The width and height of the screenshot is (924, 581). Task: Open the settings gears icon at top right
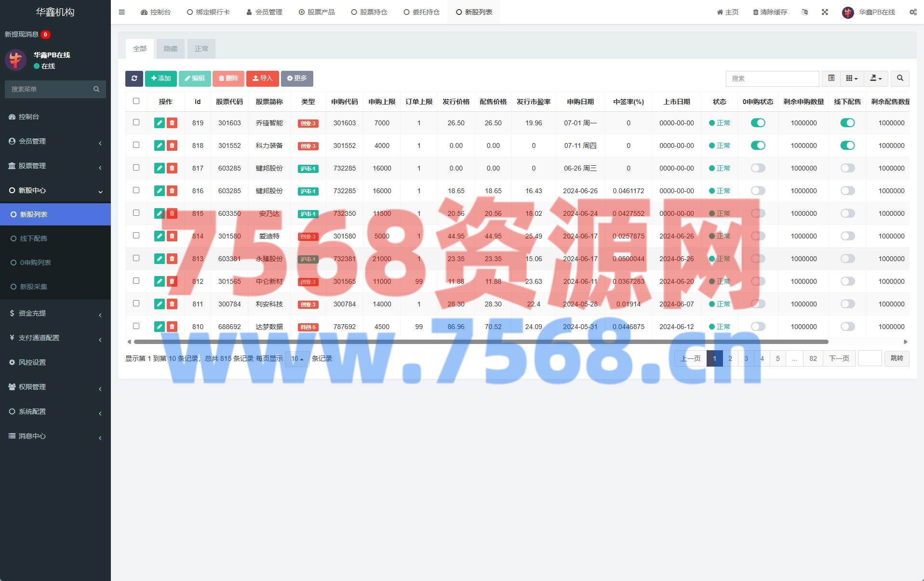913,12
